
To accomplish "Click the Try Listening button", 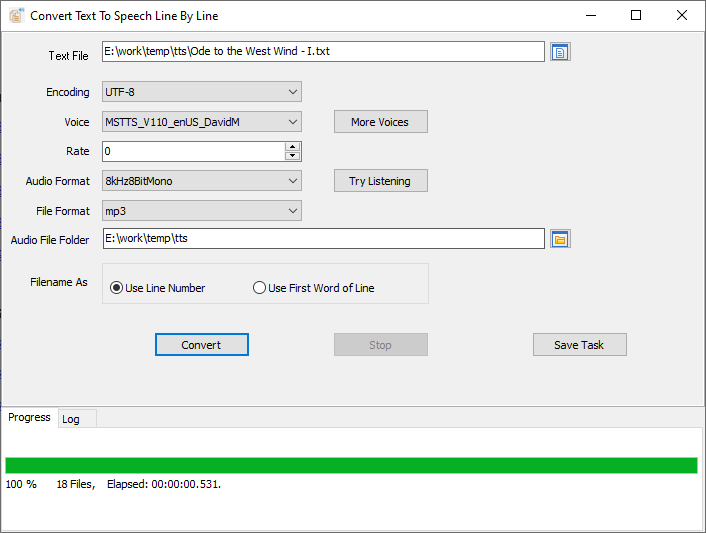I will tap(381, 181).
